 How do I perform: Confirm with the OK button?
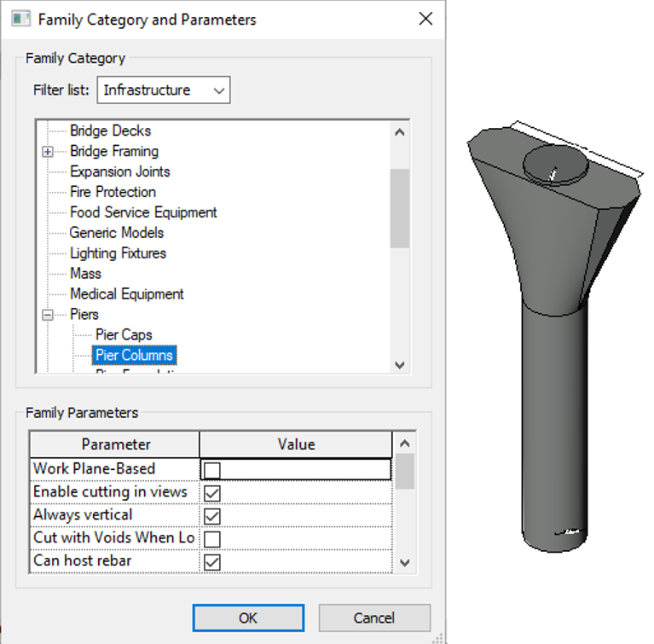coord(248,618)
